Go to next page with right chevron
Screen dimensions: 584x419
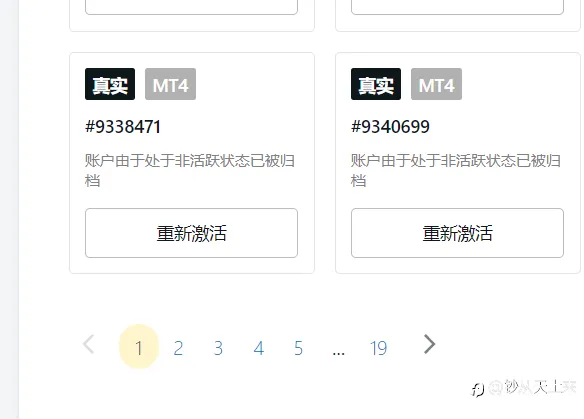coord(429,345)
